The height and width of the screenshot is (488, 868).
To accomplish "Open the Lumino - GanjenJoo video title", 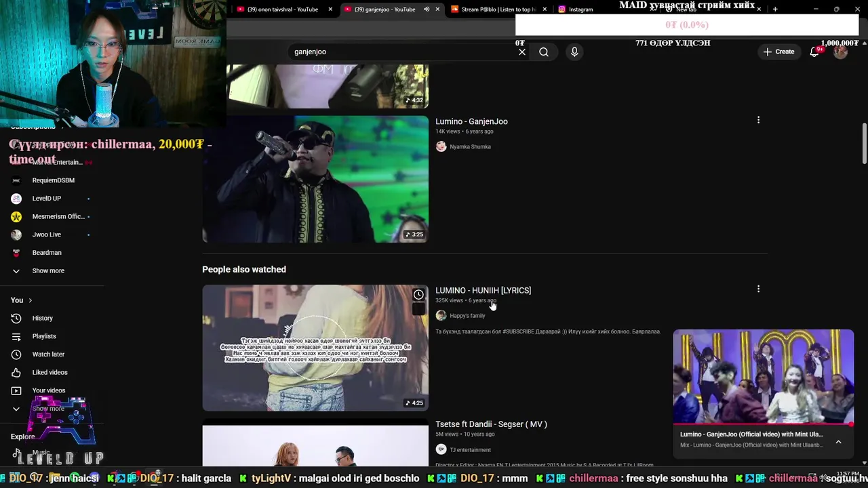I will tap(471, 121).
